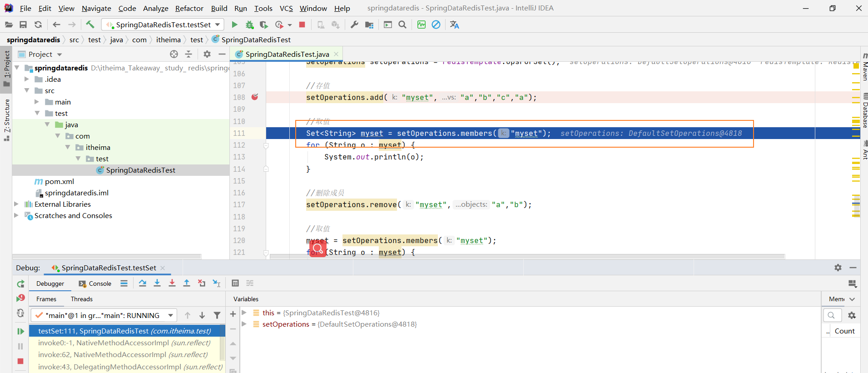Click the Frames list vertical scrollbar
Viewport: 868px width, 373px height.
tap(222, 342)
